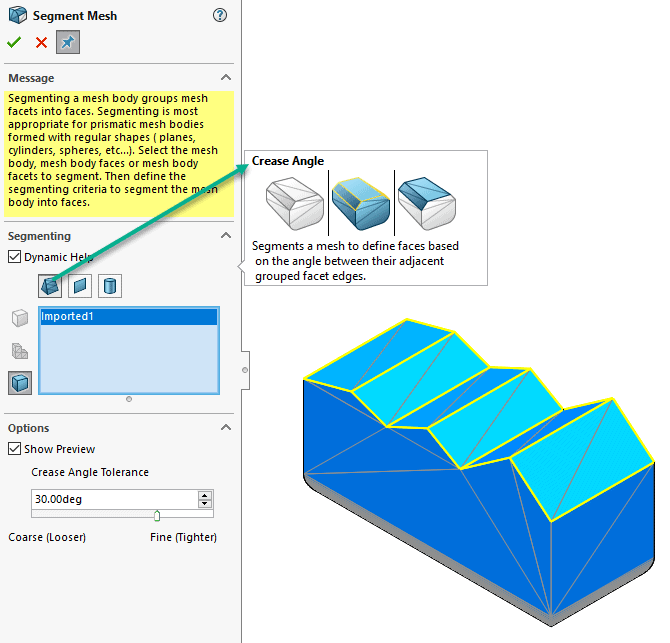670x643 pixels.
Task: Click the Segment Mesh feature icon
Action: [18, 15]
